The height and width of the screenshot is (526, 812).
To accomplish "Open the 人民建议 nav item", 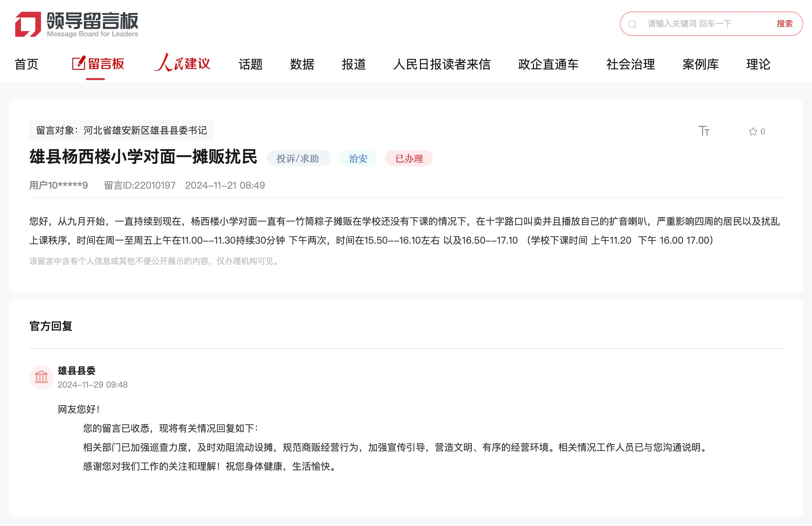I will [182, 63].
